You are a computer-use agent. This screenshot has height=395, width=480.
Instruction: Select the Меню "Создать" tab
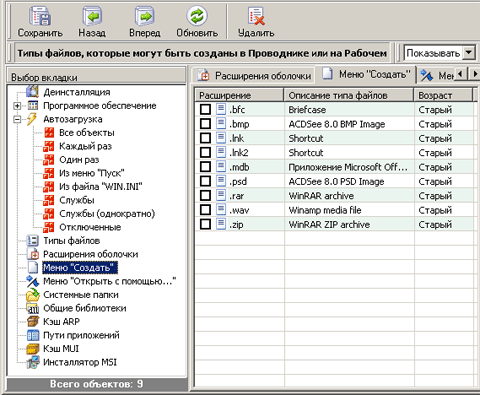[366, 74]
